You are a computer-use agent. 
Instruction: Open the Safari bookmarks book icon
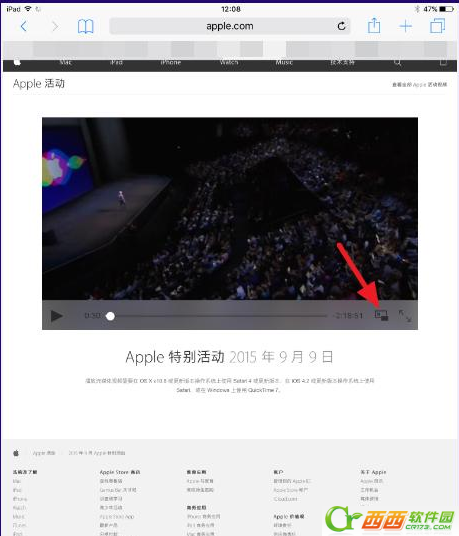click(x=85, y=26)
